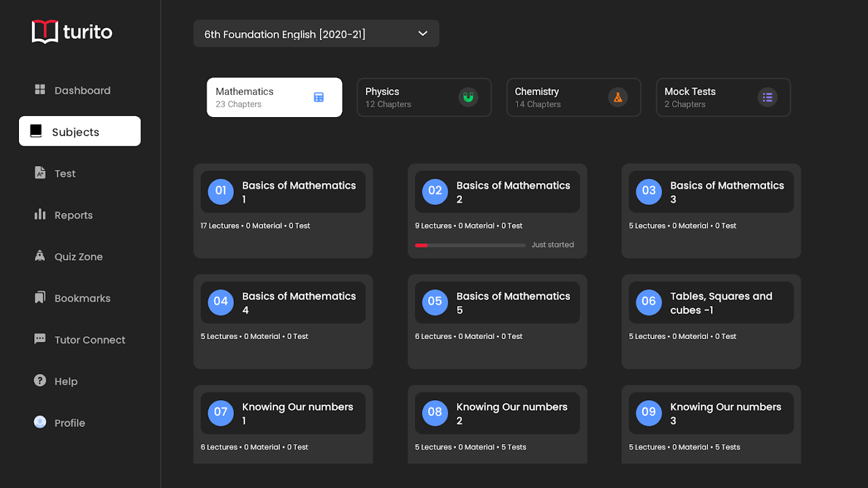Open Profile via avatar icon
Screen dimensions: 868x488
tap(40, 422)
